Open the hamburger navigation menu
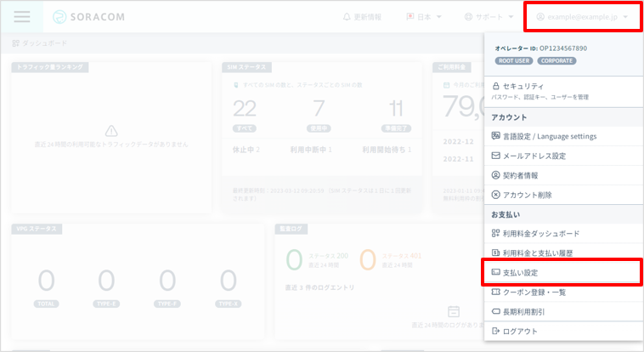 coord(22,17)
